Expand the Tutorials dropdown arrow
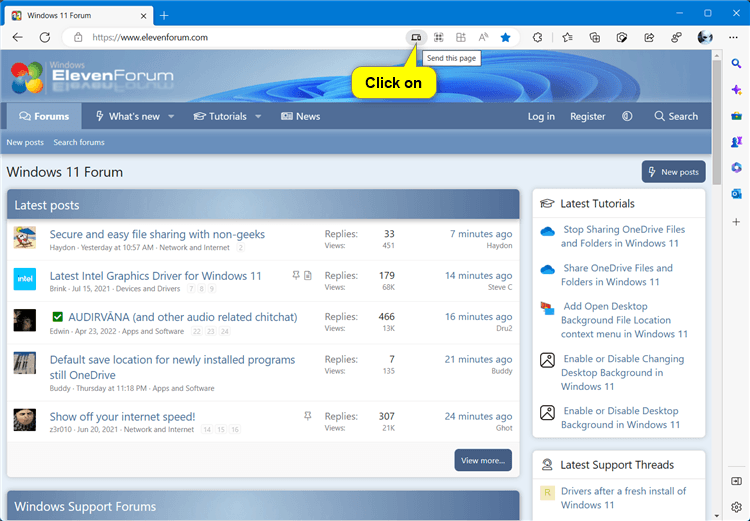The width and height of the screenshot is (750, 521). pyautogui.click(x=258, y=116)
